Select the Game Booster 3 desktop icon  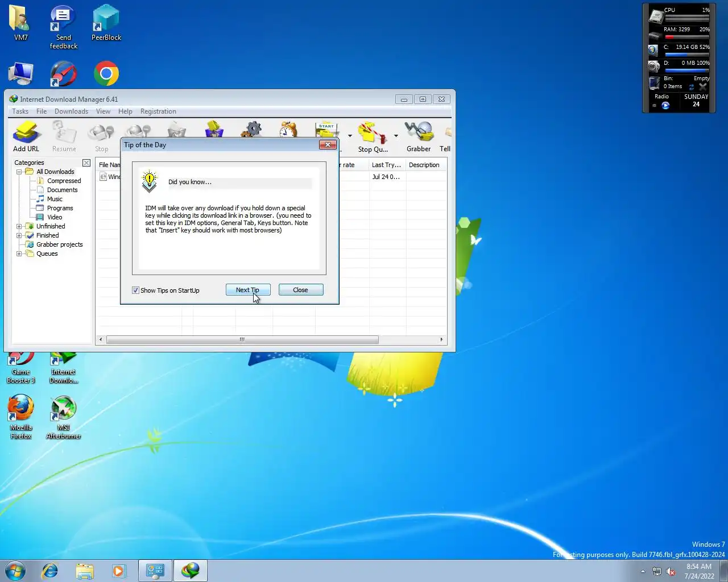21,369
